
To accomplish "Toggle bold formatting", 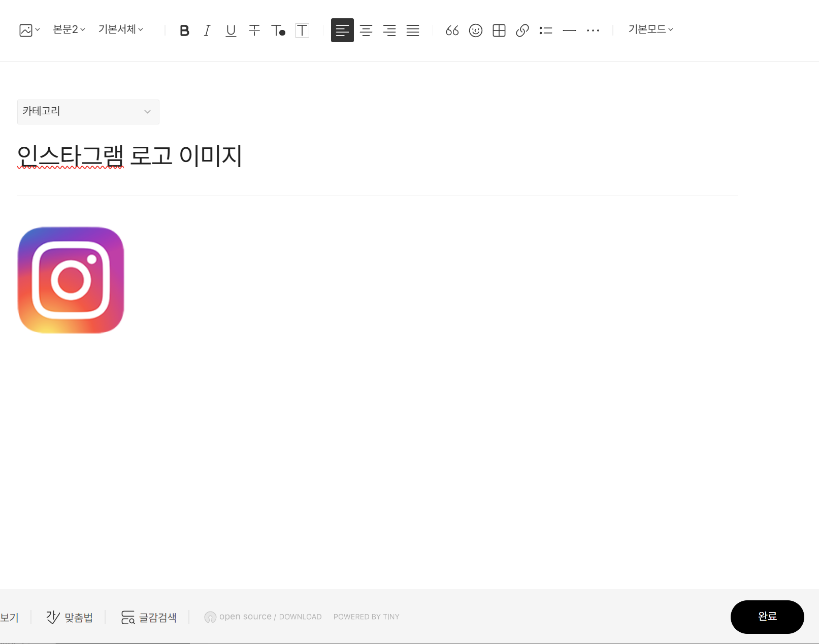I will tap(184, 30).
